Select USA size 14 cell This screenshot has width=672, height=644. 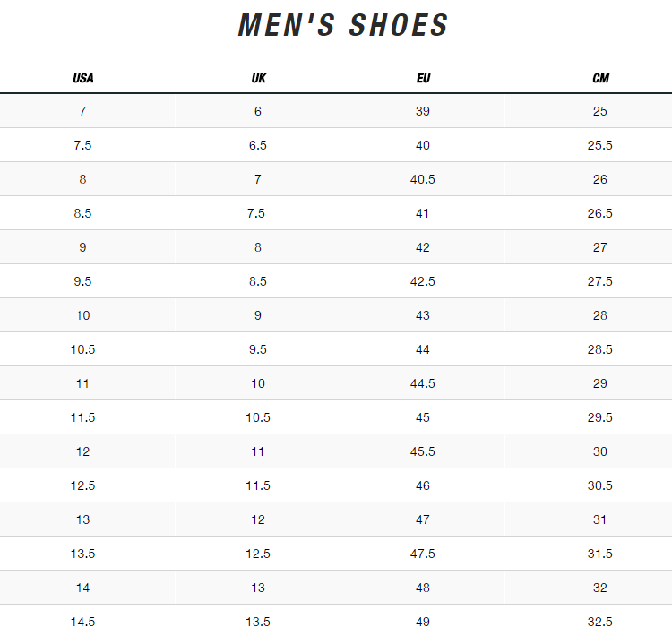(82, 588)
